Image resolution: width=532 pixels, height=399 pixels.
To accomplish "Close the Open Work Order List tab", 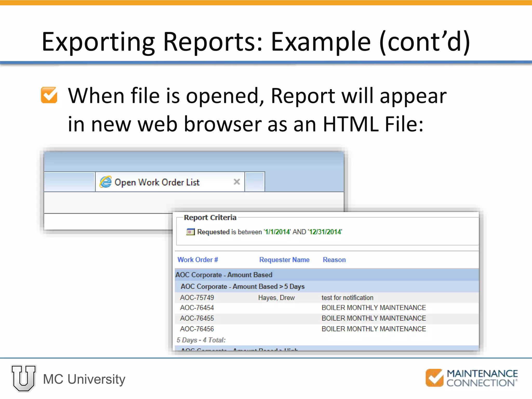I will [x=237, y=182].
